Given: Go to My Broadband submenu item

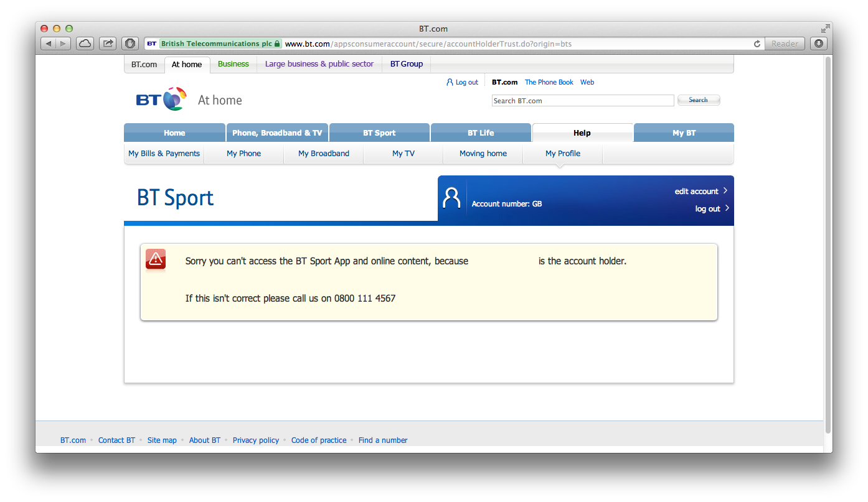Looking at the screenshot, I should [323, 154].
